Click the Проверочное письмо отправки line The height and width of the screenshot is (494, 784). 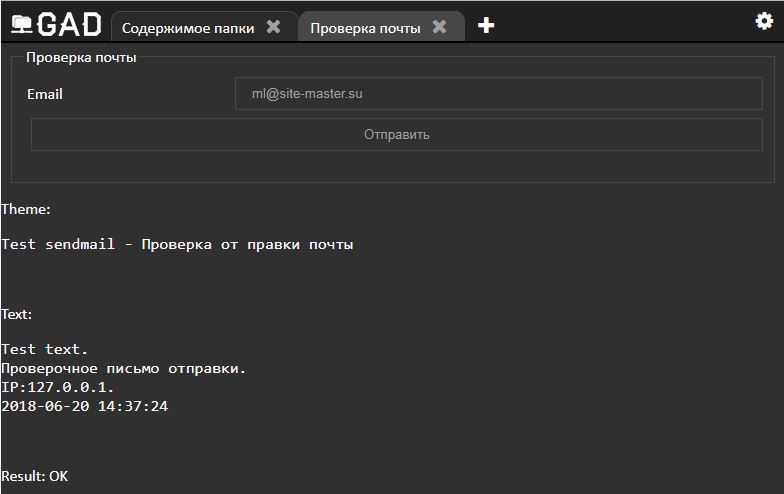pyautogui.click(x=124, y=368)
